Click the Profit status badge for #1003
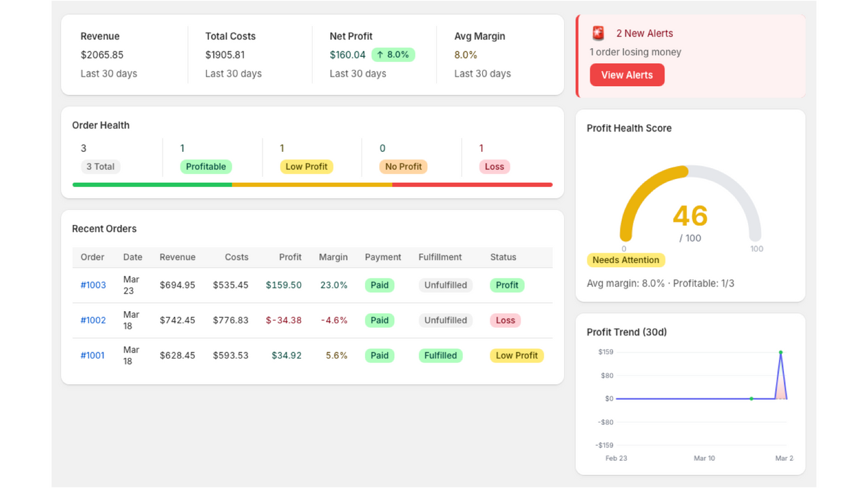 tap(507, 285)
